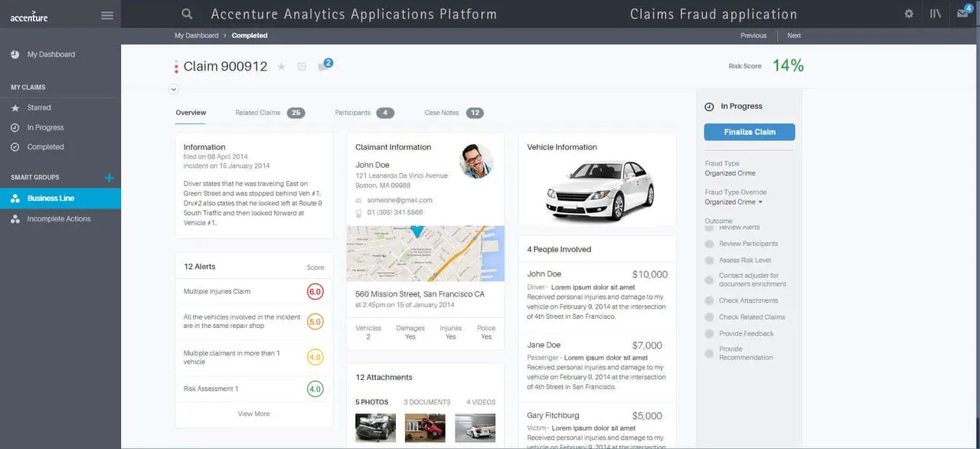The height and width of the screenshot is (449, 980).
Task: Open claim comments icon with badge 2
Action: coord(324,65)
